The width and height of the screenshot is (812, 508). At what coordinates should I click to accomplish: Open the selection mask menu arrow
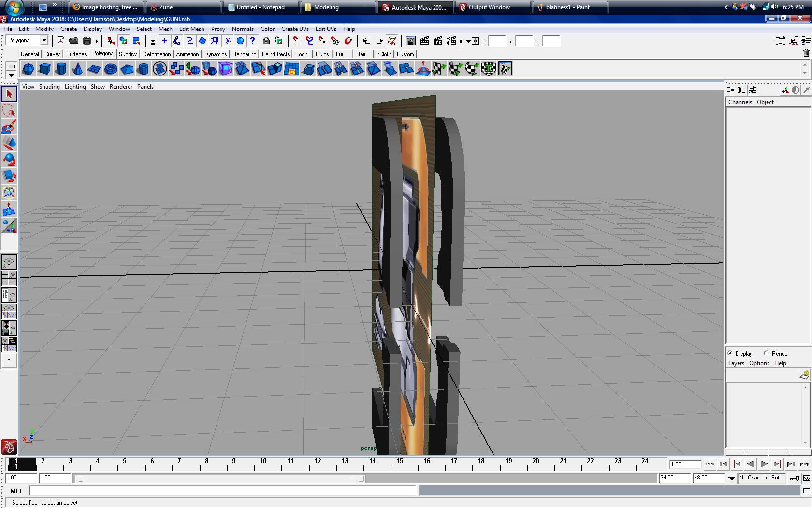pyautogui.click(x=153, y=41)
